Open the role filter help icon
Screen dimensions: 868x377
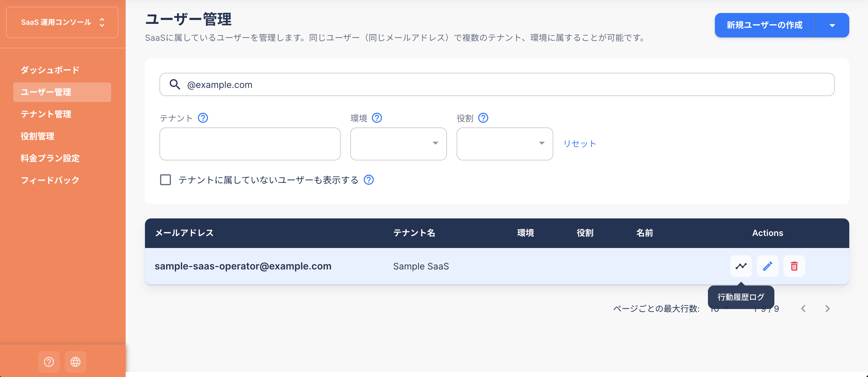483,118
